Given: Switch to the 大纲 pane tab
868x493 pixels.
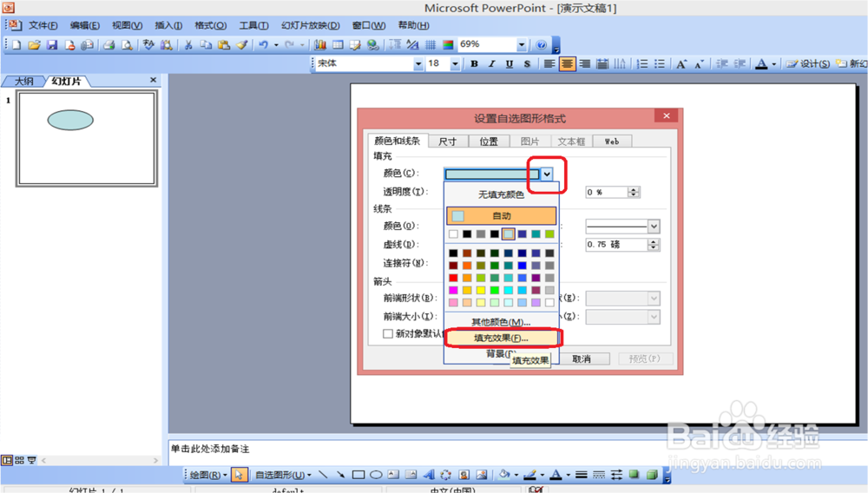Looking at the screenshot, I should (x=23, y=82).
